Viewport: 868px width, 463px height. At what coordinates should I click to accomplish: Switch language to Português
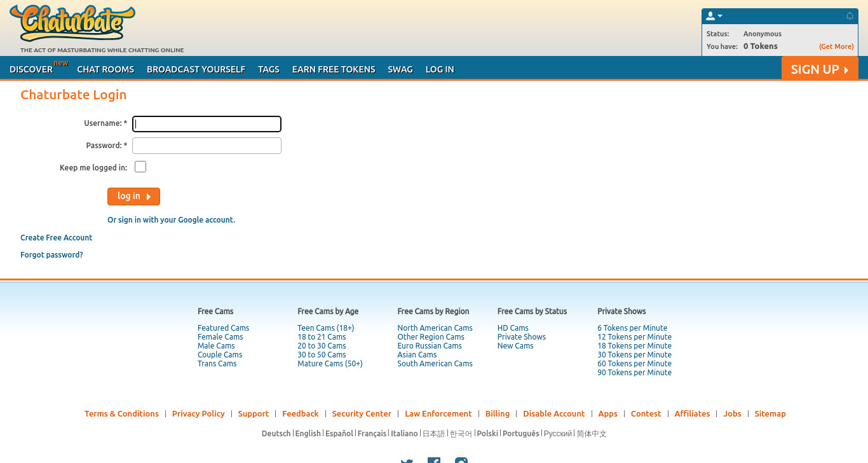click(x=520, y=434)
